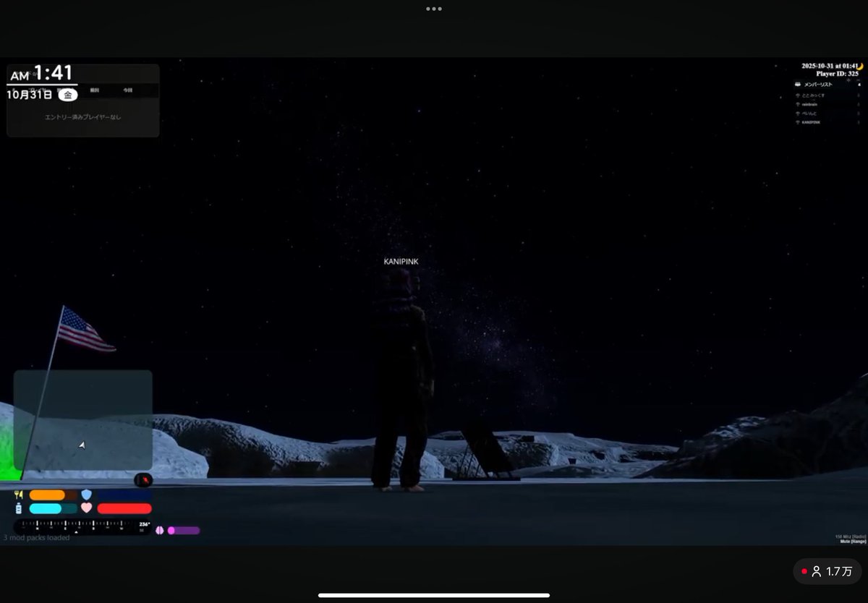Click the 3 mod packs loaded text
The height and width of the screenshot is (603, 868).
point(37,538)
